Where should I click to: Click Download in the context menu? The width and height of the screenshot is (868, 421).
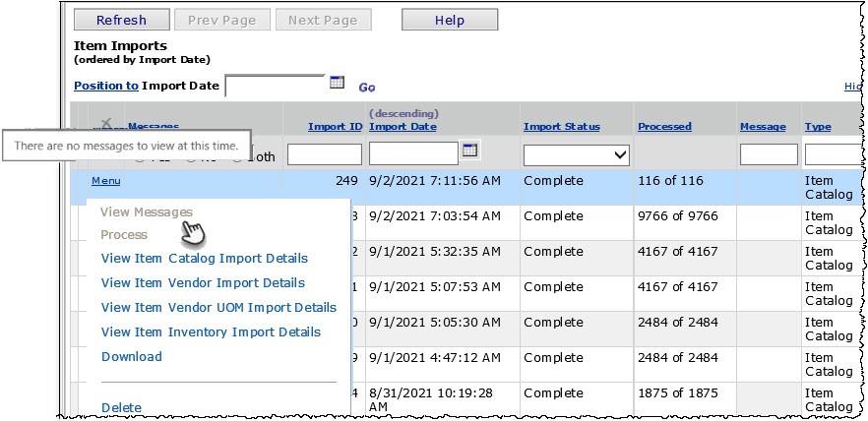tap(132, 357)
